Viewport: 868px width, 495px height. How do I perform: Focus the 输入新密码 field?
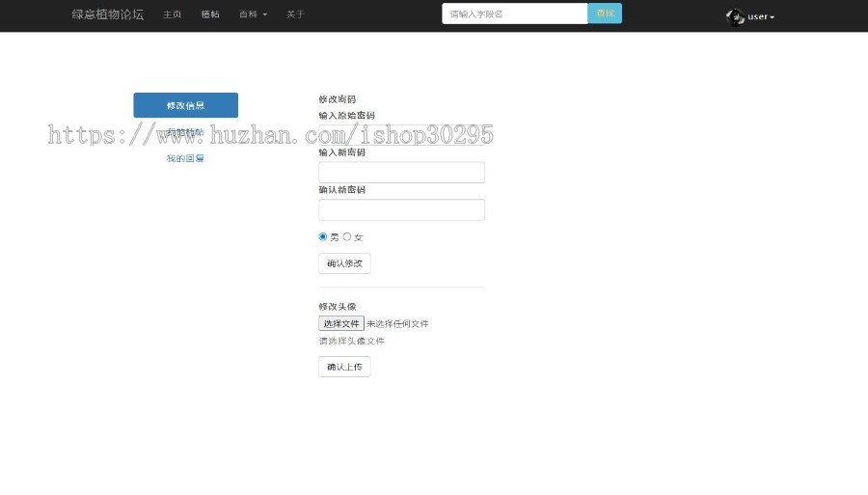coord(401,172)
